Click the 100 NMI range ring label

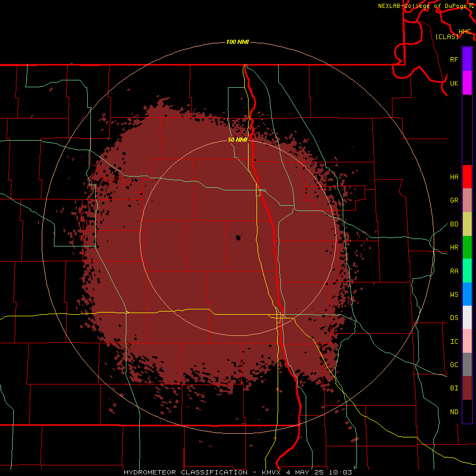coord(237,42)
